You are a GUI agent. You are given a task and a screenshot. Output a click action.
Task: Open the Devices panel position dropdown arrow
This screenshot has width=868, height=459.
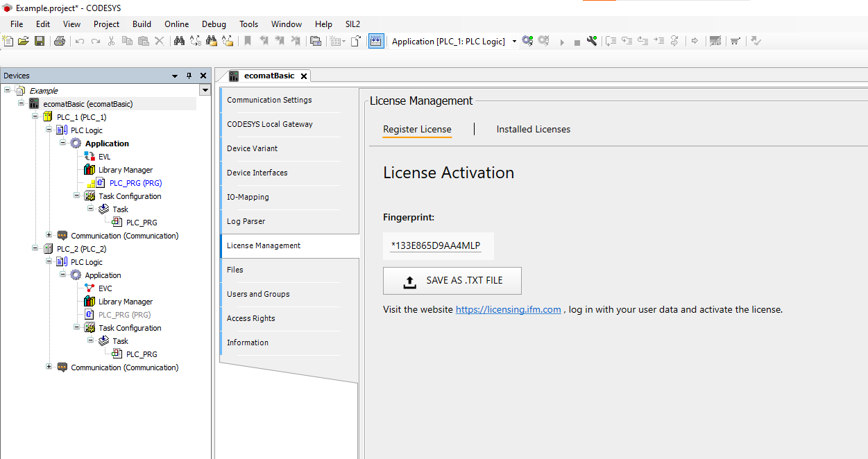[175, 76]
